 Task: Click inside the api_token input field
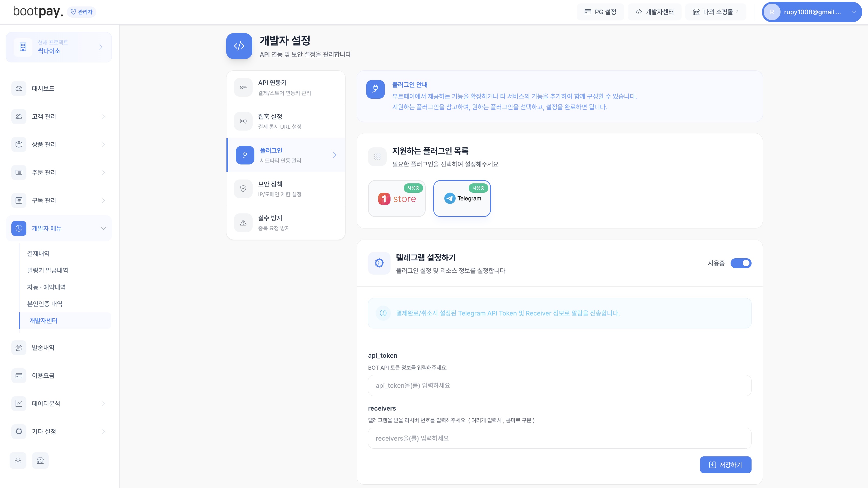559,385
